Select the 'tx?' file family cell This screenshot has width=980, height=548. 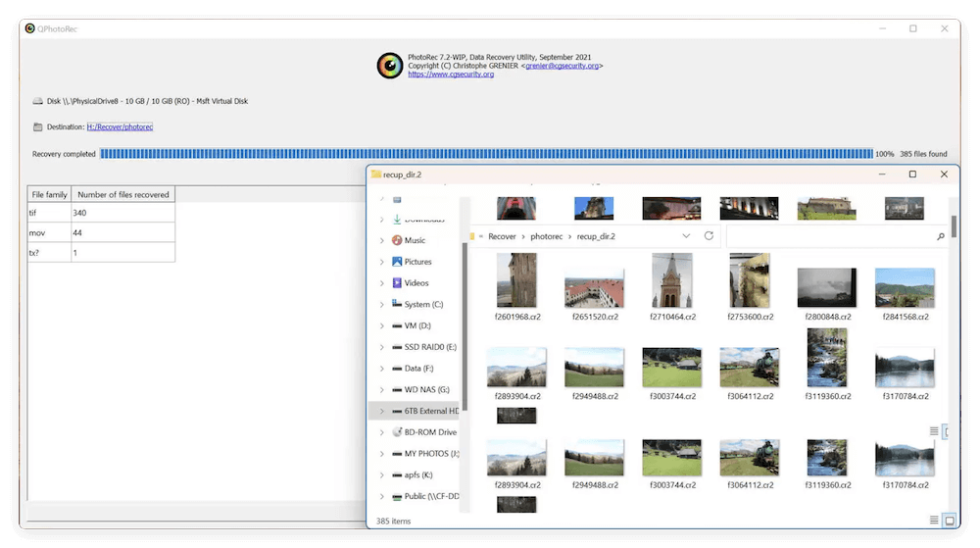click(49, 253)
